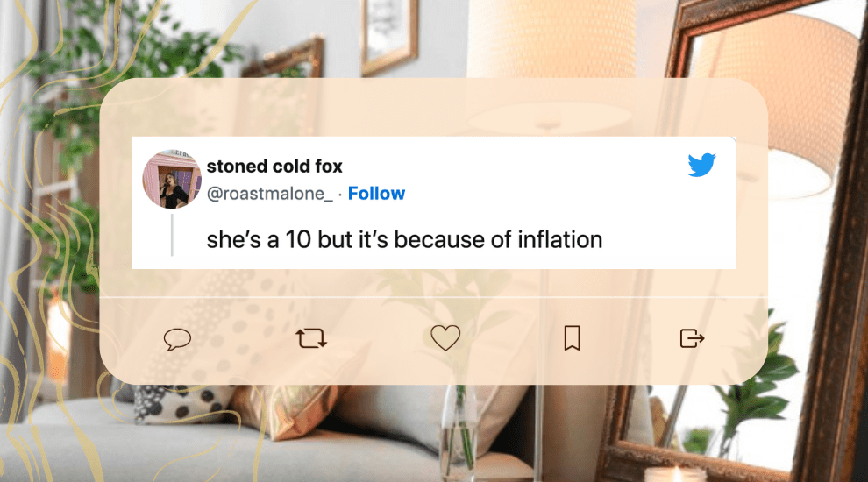Click the share arrow icon
The width and height of the screenshot is (868, 482).
[x=693, y=338]
